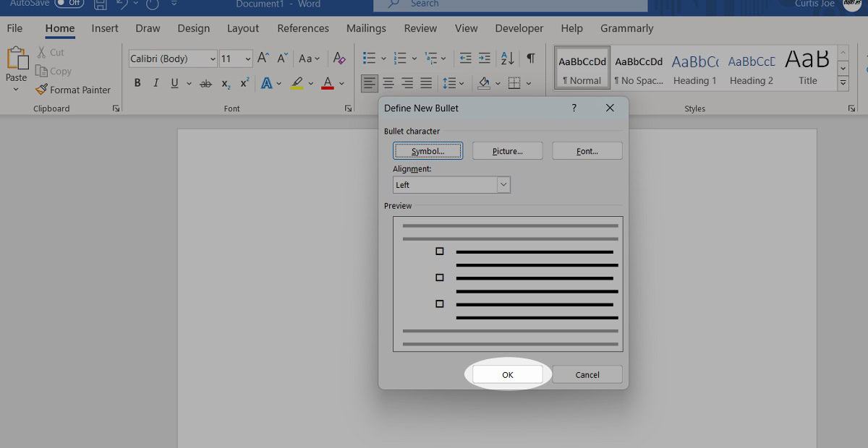Toggle Justify paragraph alignment
868x448 pixels.
[x=426, y=83]
